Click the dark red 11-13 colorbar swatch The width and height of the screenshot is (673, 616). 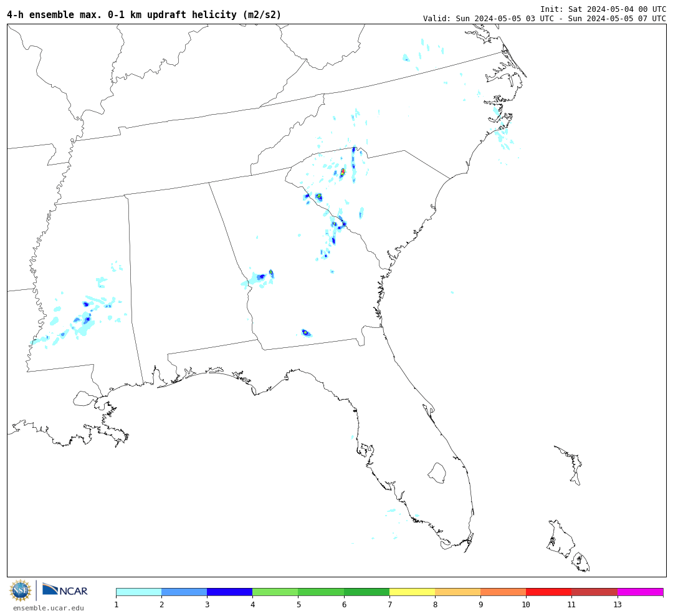click(x=594, y=592)
